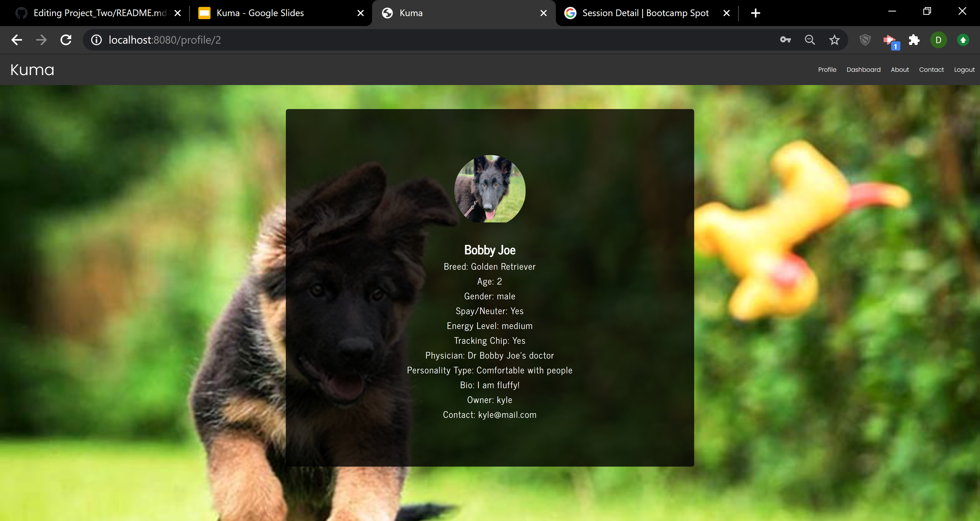980x521 pixels.
Task: Bookmark this page with the star icon
Action: coord(834,40)
